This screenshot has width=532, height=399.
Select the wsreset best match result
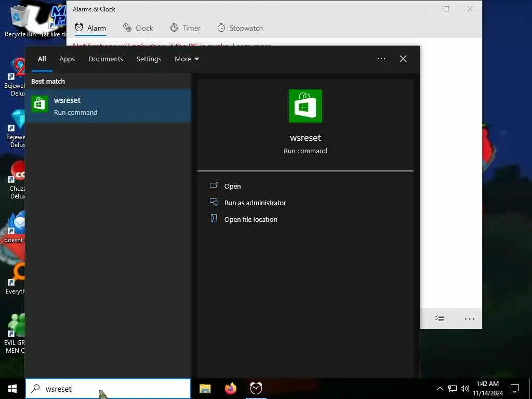(x=108, y=106)
